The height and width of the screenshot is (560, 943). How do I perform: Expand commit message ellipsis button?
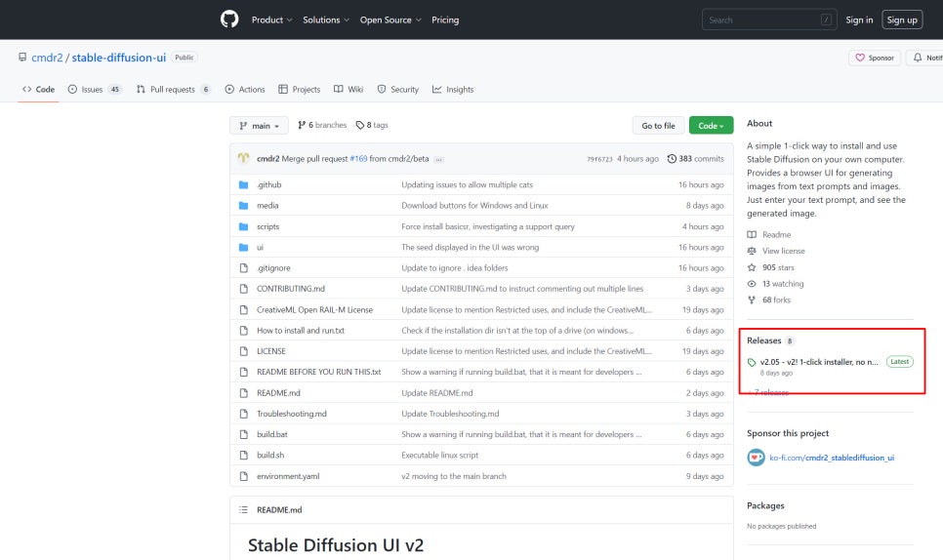pyautogui.click(x=439, y=159)
